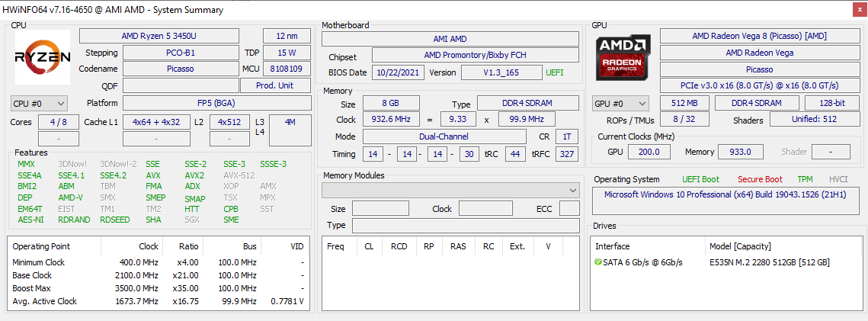Click the Freq column header
868x321 pixels.
click(335, 246)
